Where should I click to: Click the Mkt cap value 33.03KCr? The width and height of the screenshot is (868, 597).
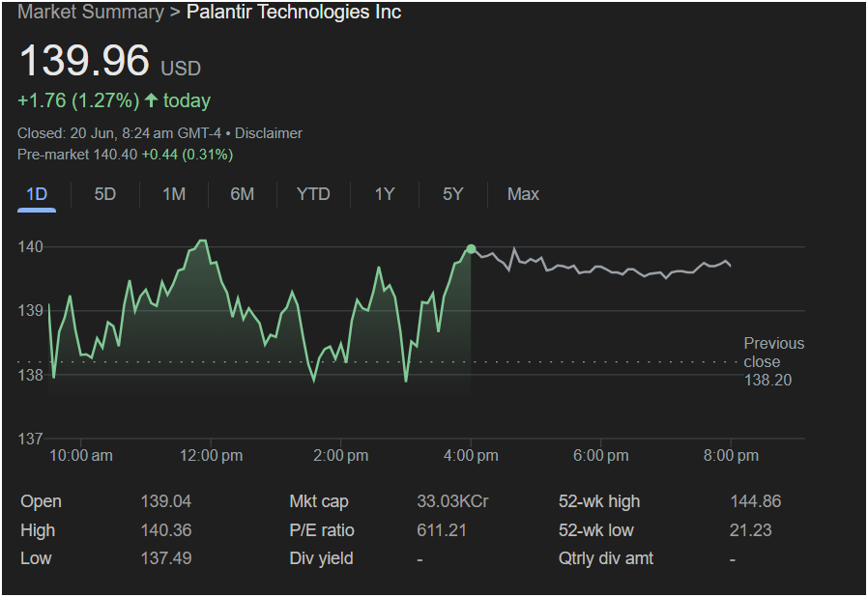tap(452, 501)
